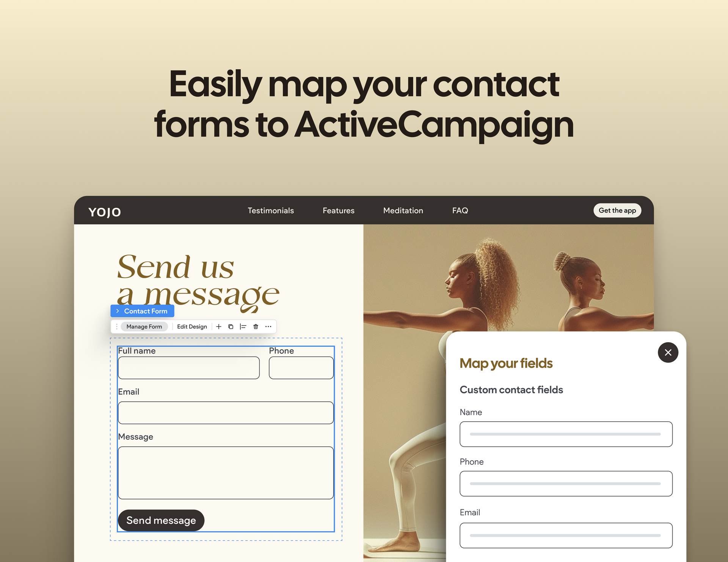The height and width of the screenshot is (562, 728).
Task: Click the FAQ navigation tab
Action: click(460, 211)
